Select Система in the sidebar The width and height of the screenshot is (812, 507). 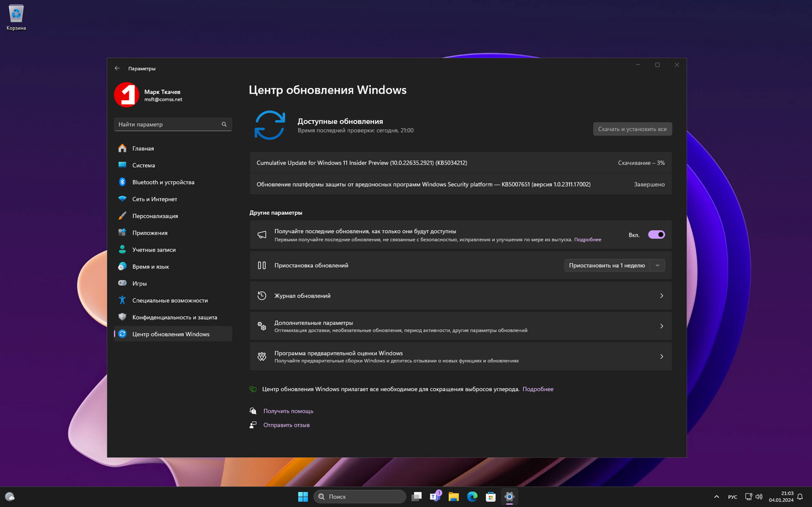pyautogui.click(x=173, y=165)
